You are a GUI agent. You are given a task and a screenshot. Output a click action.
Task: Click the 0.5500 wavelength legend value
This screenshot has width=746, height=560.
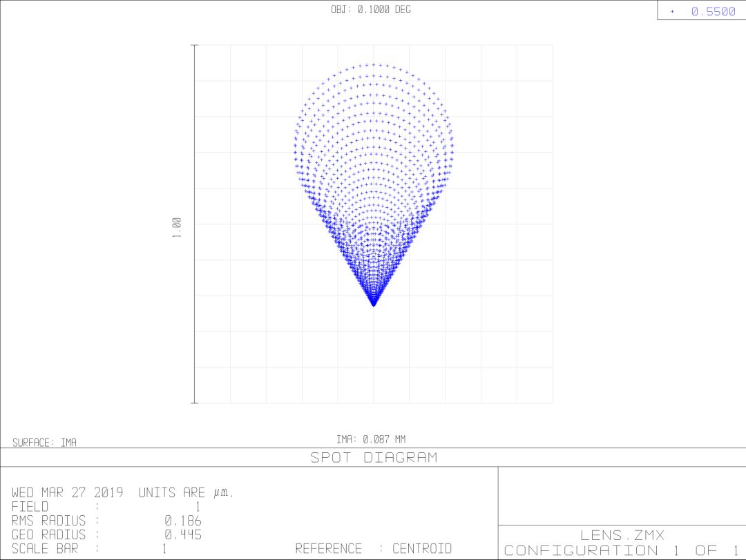pos(713,12)
